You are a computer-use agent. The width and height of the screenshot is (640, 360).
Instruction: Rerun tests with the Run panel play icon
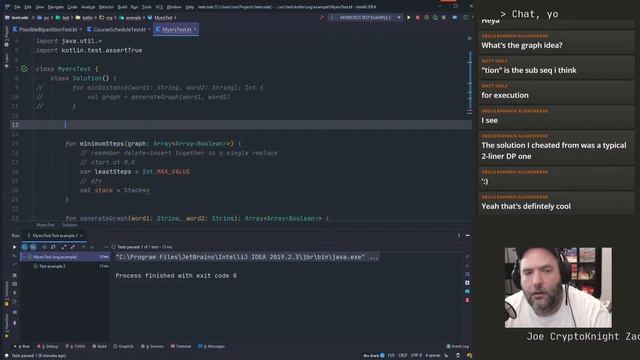coord(14,247)
